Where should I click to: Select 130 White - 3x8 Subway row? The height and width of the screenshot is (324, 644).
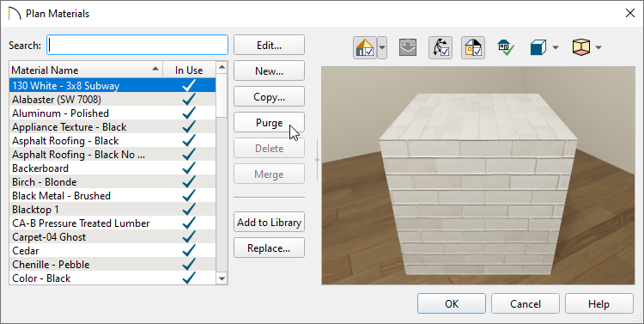[x=112, y=86]
